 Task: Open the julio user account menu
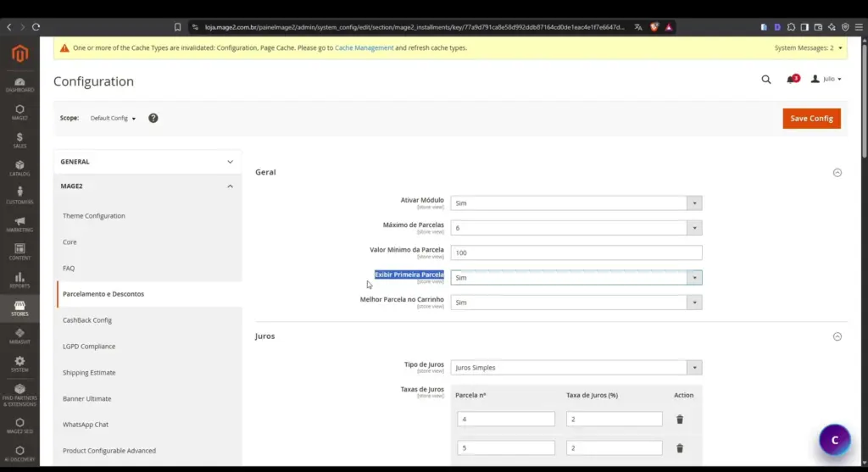(826, 79)
